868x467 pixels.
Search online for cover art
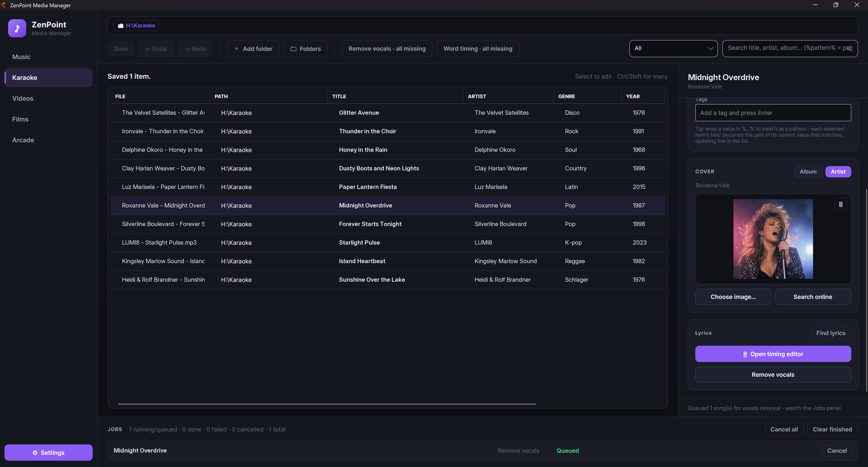tap(813, 297)
